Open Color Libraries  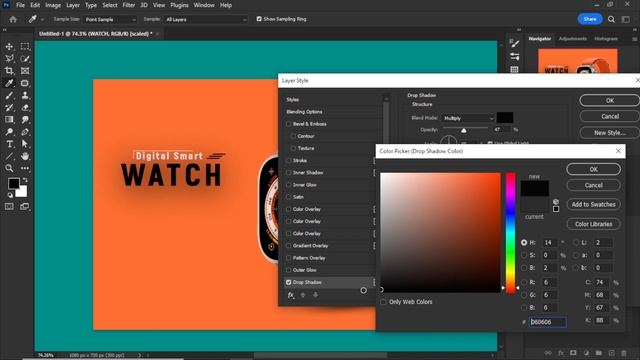click(593, 224)
